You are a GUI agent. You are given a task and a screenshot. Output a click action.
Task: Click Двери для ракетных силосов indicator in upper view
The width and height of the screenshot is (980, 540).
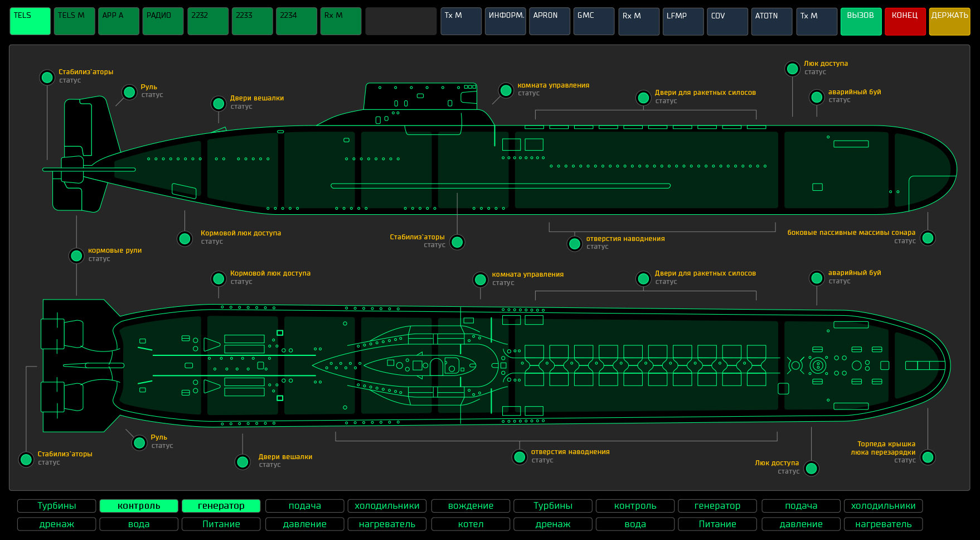tap(643, 98)
